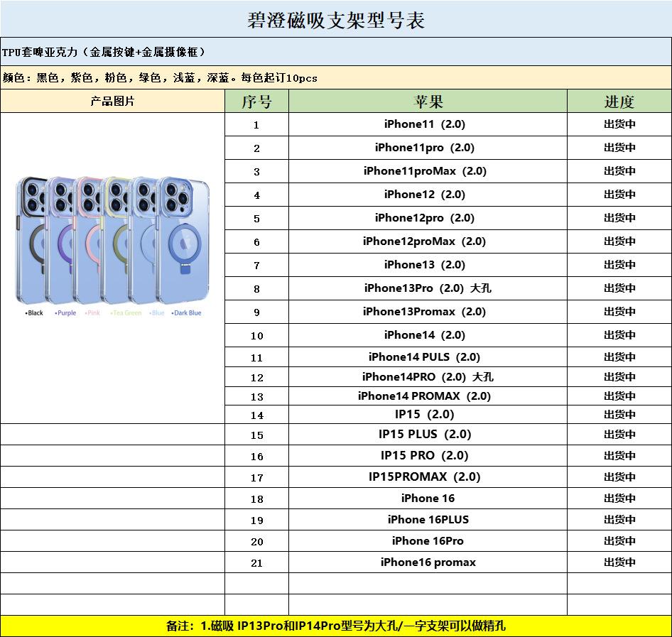
Task: Click 出货中 status for iPhone 16PLUS
Action: 619,520
